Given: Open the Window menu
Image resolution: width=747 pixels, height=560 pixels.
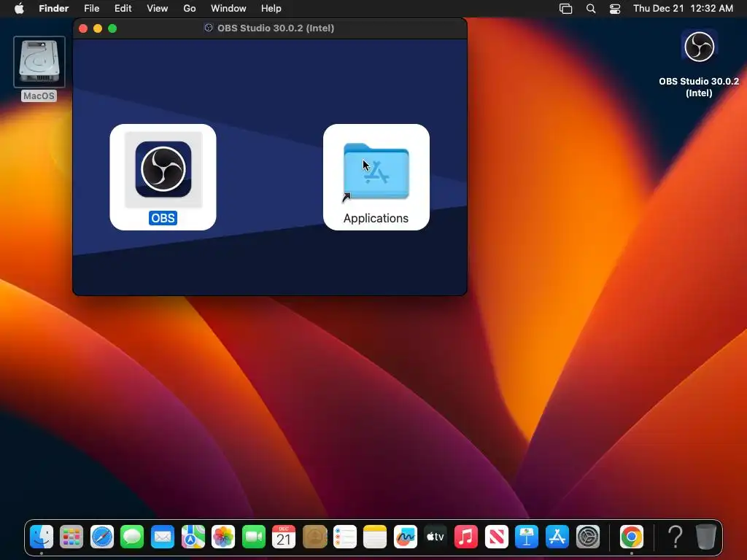Looking at the screenshot, I should [228, 9].
